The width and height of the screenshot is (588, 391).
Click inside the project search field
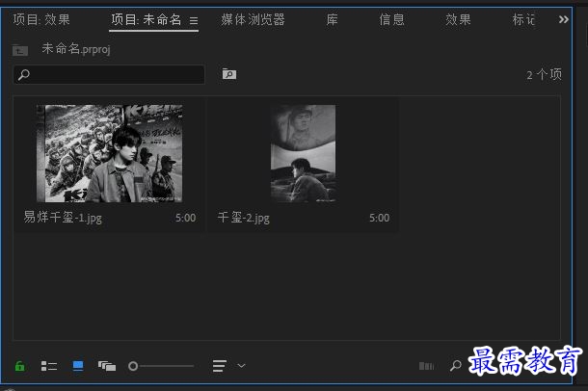click(109, 74)
